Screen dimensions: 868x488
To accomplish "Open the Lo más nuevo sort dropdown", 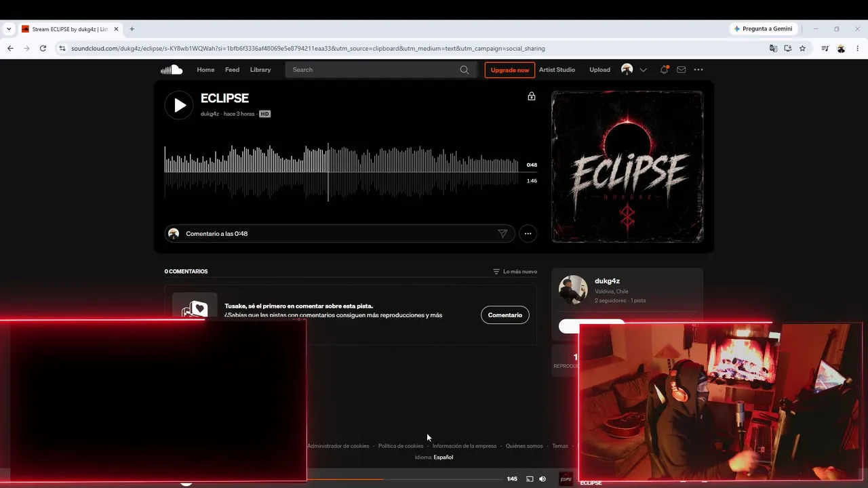I will pyautogui.click(x=515, y=271).
